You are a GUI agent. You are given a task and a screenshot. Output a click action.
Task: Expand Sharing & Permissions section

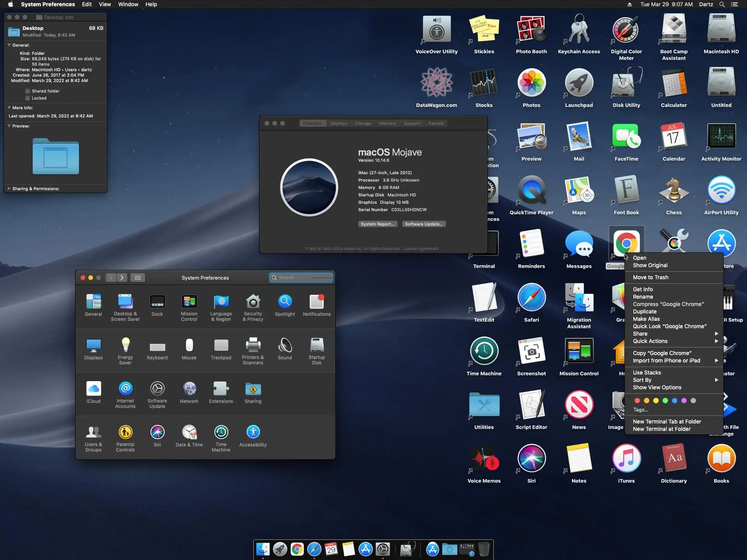[9, 189]
